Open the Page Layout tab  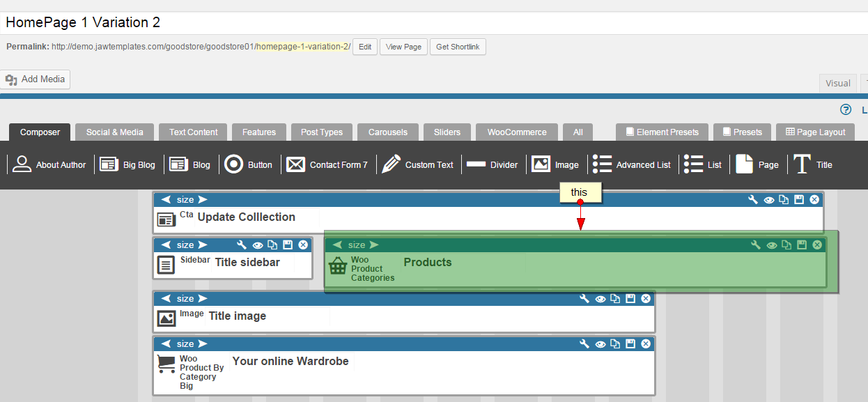815,132
